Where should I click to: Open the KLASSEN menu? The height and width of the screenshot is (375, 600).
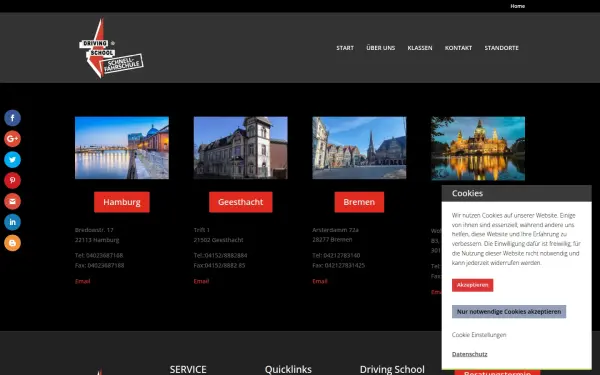point(420,48)
